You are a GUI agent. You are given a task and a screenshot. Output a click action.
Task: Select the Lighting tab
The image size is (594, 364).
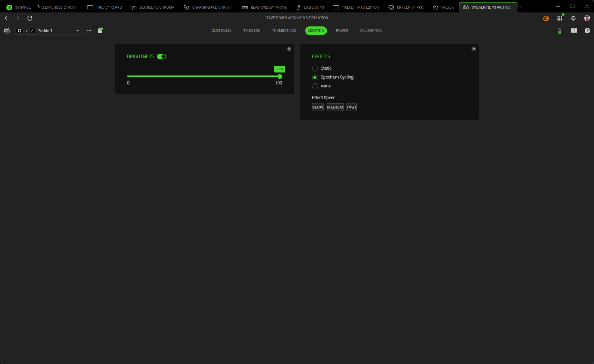(316, 31)
